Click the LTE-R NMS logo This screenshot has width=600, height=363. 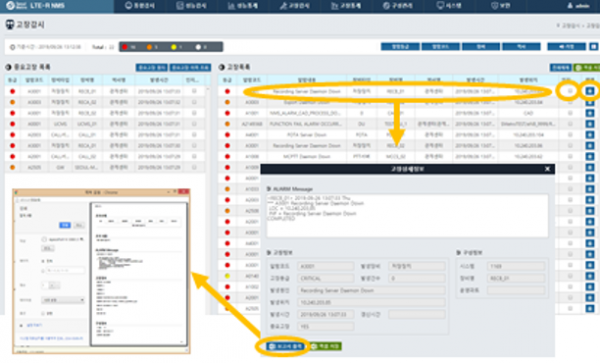35,6
